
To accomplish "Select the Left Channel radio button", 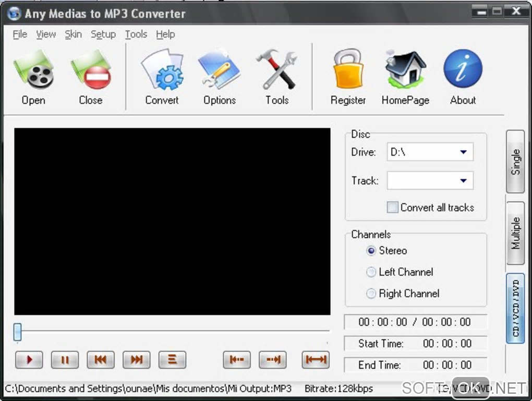I will pos(371,272).
